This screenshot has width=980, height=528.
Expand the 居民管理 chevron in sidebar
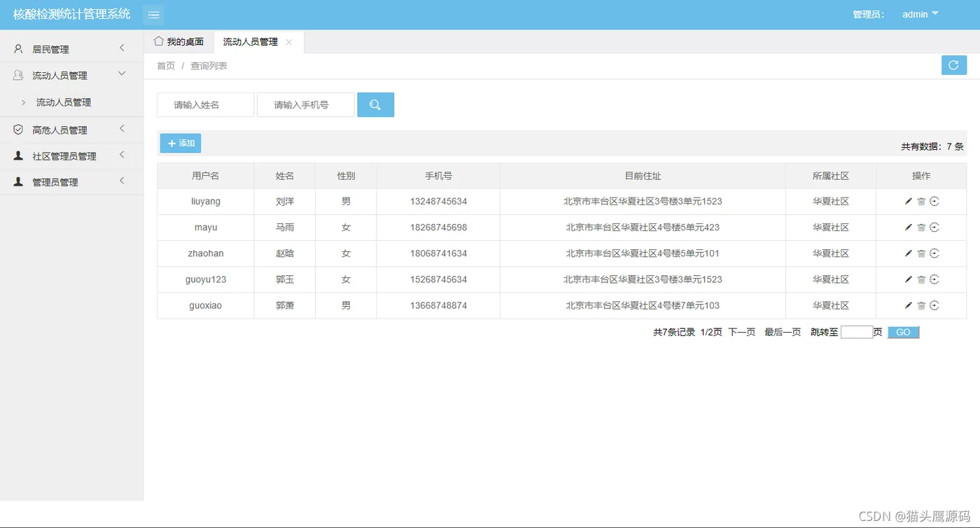122,48
